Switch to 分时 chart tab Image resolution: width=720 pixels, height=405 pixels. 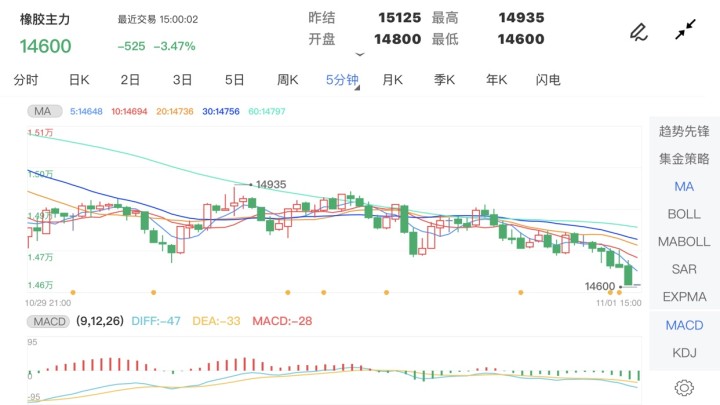26,80
